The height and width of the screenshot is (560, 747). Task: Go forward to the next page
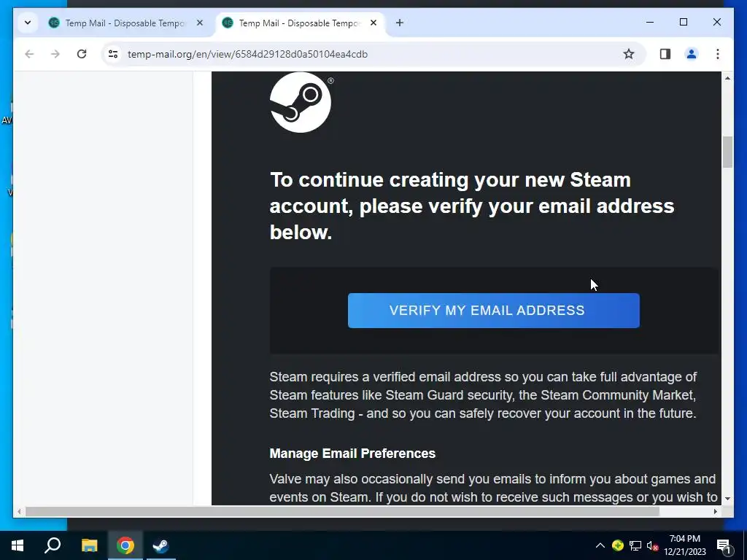(x=55, y=54)
